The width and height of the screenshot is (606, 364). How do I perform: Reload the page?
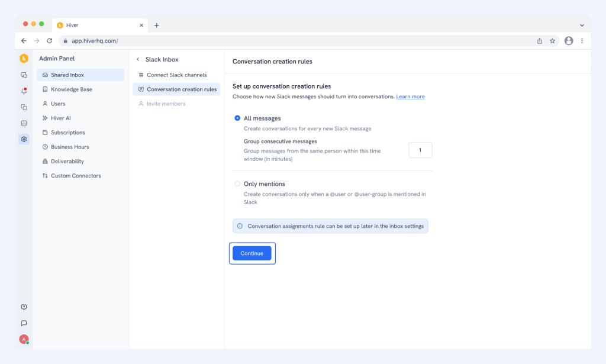[50, 41]
